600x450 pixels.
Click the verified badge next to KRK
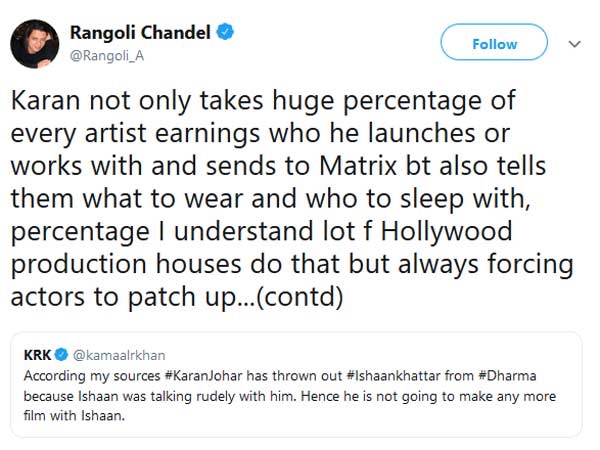[61, 354]
